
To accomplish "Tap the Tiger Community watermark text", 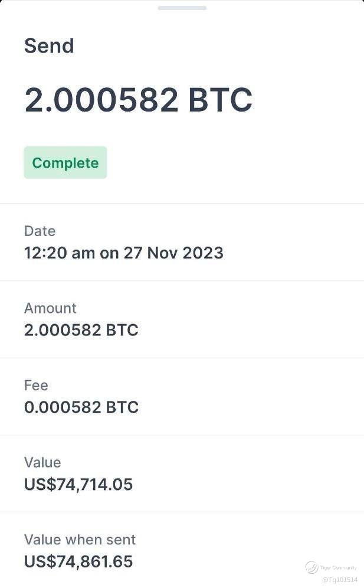I will pyautogui.click(x=338, y=568).
